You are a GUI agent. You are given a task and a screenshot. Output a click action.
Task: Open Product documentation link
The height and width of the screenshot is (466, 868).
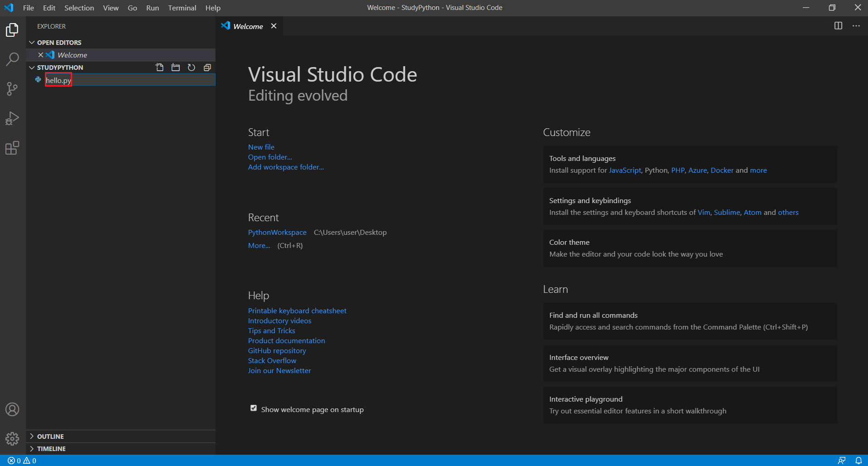286,340
